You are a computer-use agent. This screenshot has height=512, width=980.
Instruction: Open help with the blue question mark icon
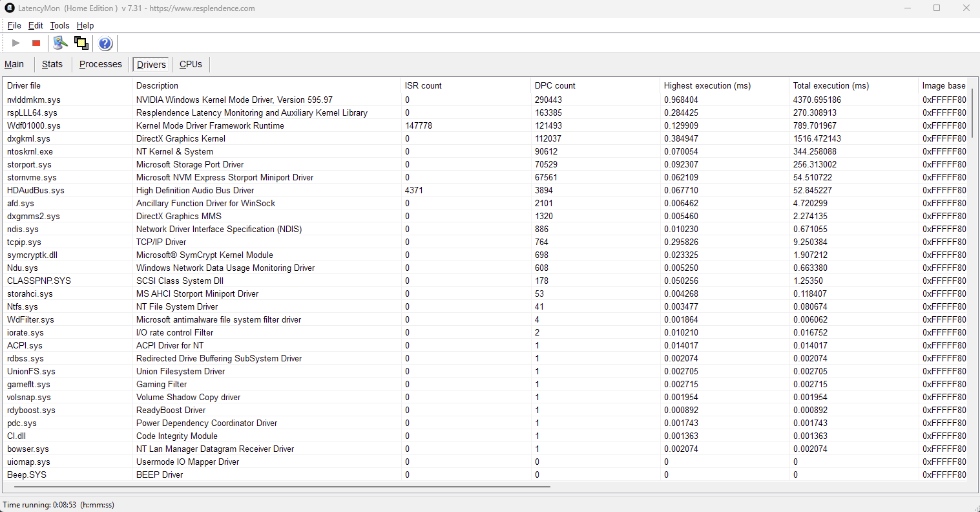pyautogui.click(x=105, y=43)
